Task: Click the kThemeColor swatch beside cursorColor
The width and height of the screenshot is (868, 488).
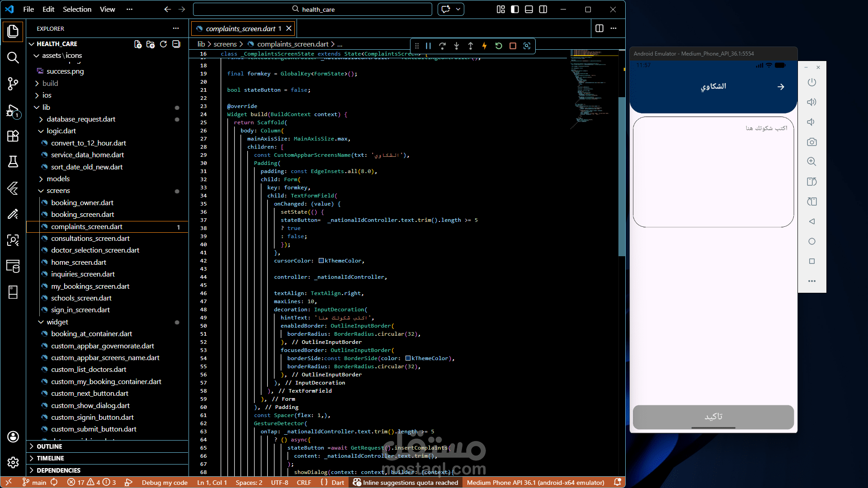Action: [321, 261]
